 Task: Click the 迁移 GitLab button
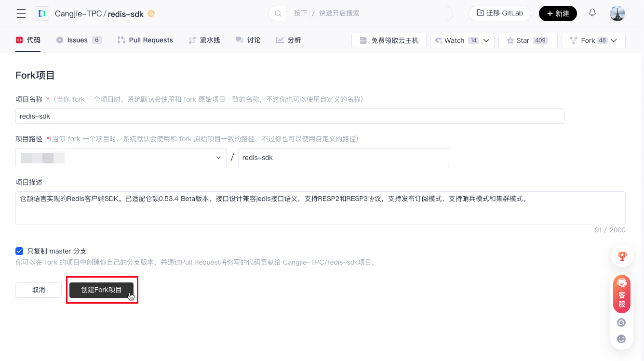click(499, 13)
